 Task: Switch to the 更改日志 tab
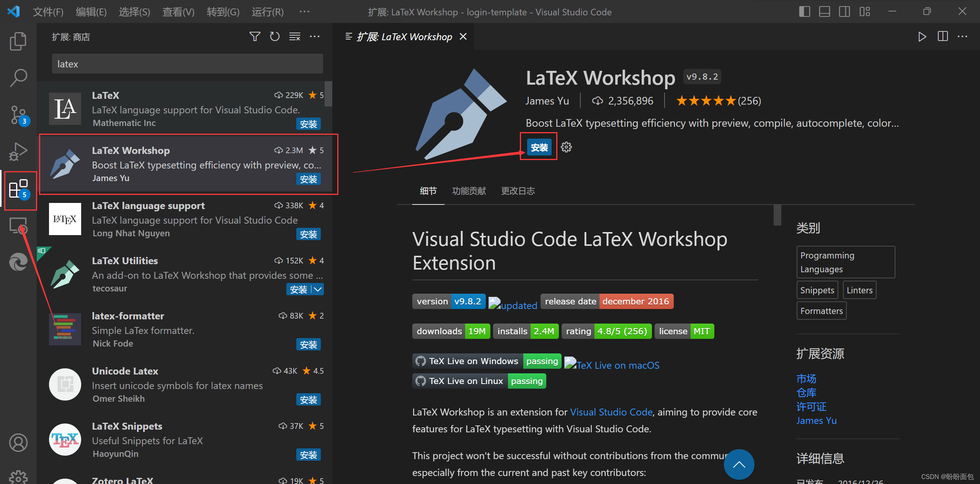tap(518, 191)
